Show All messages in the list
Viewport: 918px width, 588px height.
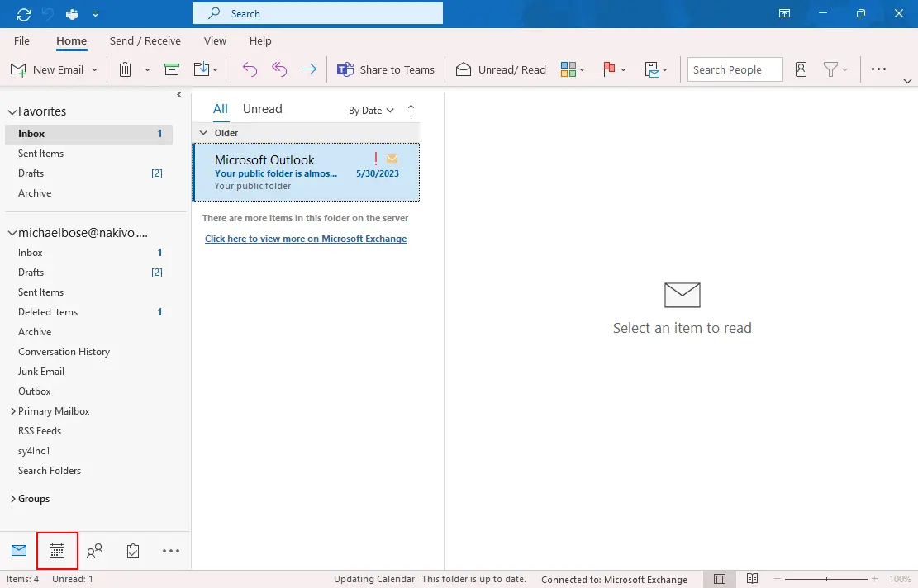click(220, 109)
